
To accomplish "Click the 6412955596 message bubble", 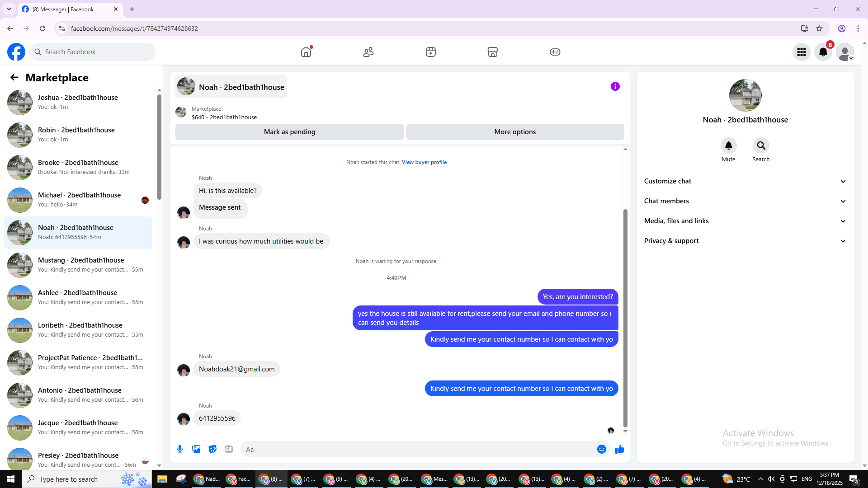I will (x=217, y=418).
